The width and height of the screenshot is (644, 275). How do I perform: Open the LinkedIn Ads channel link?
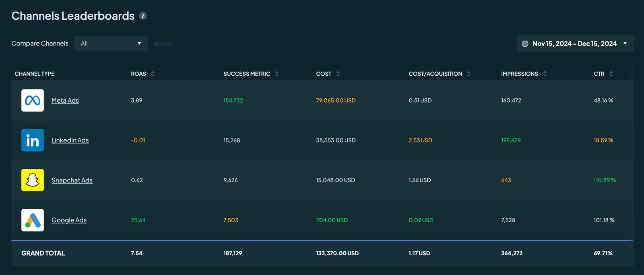pos(70,140)
